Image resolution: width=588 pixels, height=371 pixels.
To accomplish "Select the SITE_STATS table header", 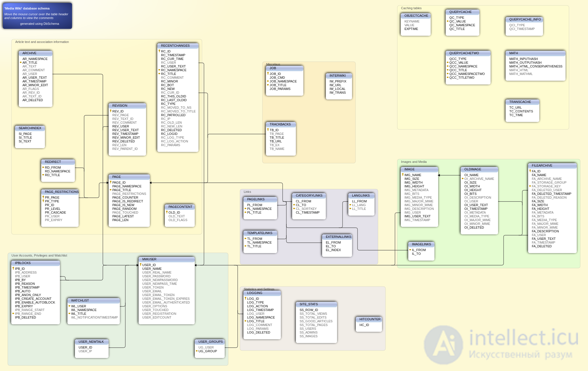I will (x=316, y=304).
